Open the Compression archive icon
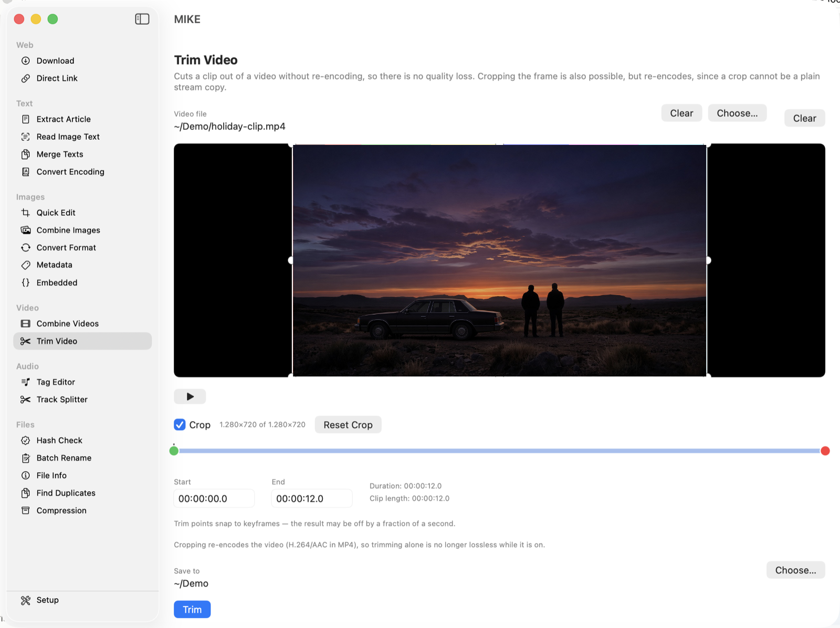Image resolution: width=840 pixels, height=628 pixels. (25, 510)
